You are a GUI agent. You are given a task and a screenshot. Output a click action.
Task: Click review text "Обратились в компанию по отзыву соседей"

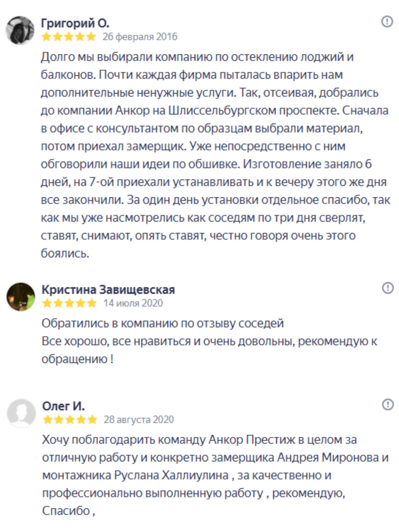tap(163, 323)
